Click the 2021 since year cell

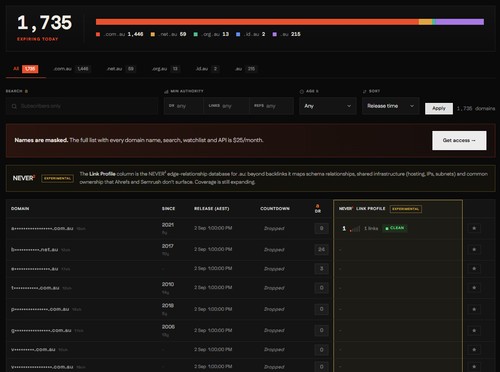click(x=168, y=225)
